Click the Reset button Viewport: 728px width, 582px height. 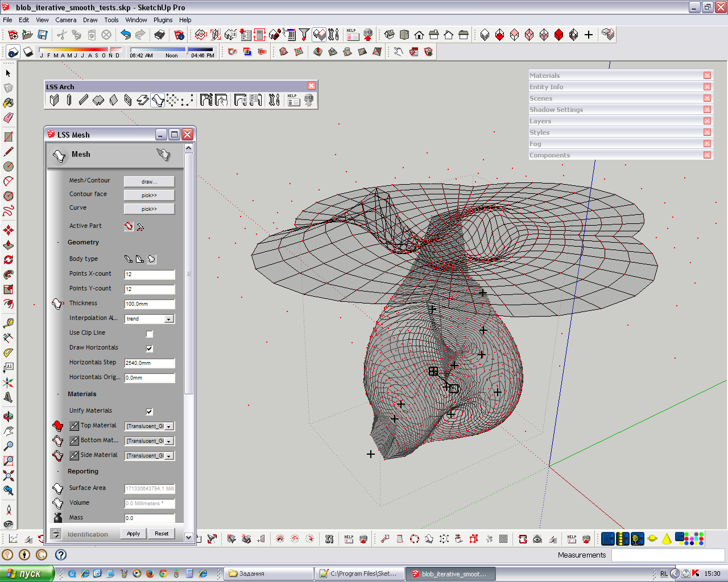(162, 534)
